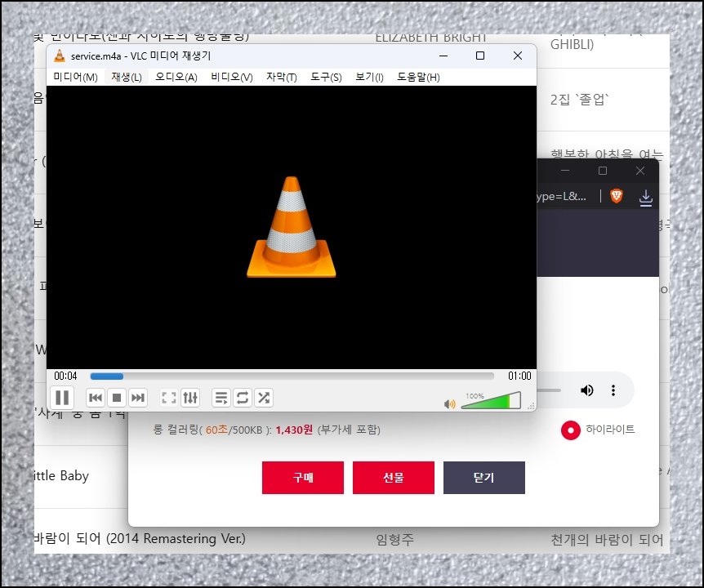The height and width of the screenshot is (588, 704).
Task: Toggle VLC fullscreen mode
Action: (x=169, y=398)
